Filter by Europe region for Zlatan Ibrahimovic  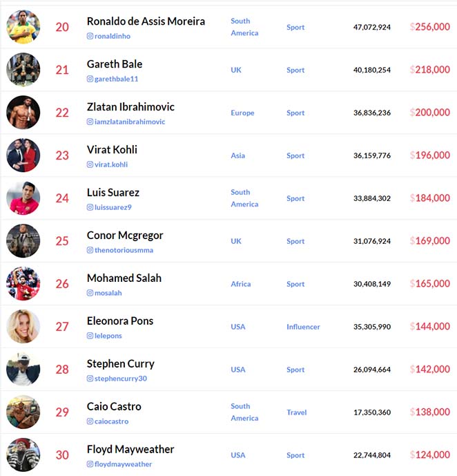coord(242,113)
